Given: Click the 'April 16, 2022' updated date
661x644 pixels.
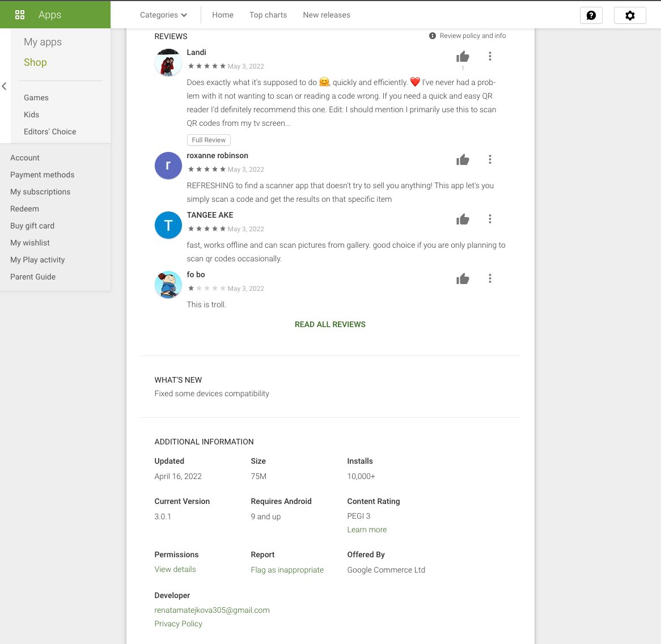Looking at the screenshot, I should 178,476.
